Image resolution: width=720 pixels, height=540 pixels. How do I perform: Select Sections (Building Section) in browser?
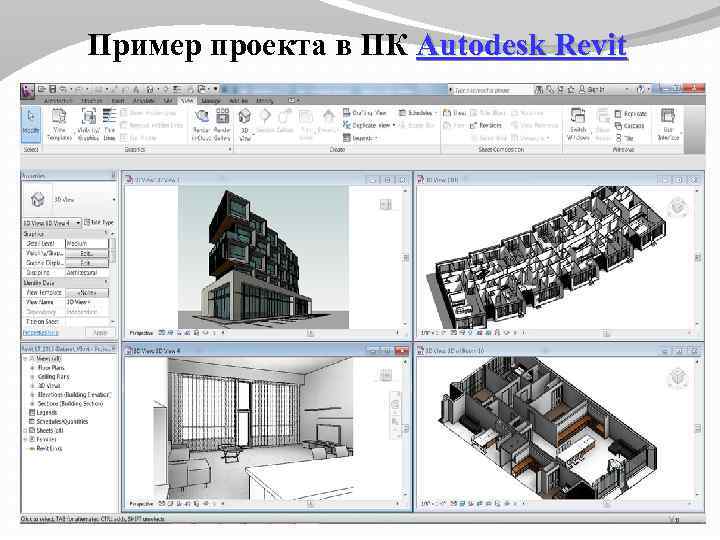(x=70, y=404)
